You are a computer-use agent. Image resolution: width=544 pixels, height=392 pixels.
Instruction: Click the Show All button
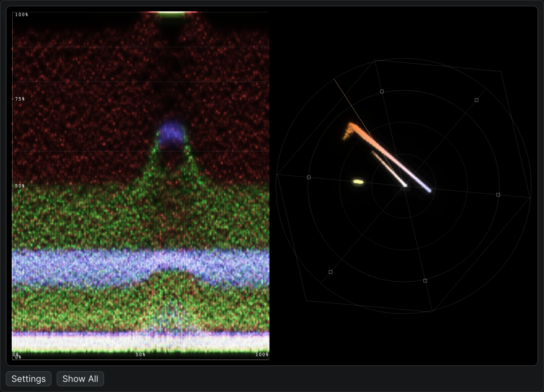click(80, 379)
